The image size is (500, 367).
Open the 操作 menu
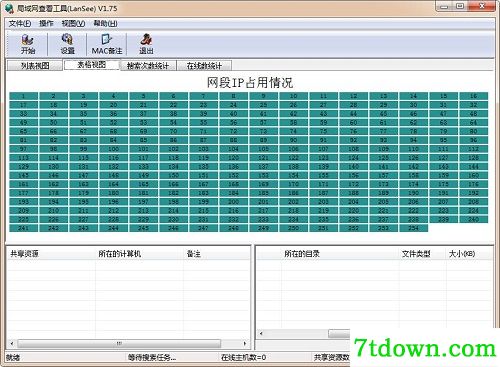point(46,23)
